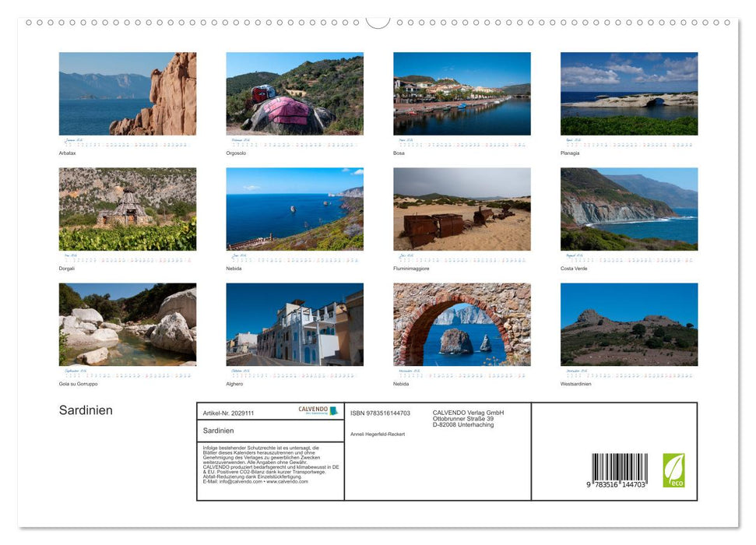
Task: Select the Sardinien title text
Action: (86, 410)
